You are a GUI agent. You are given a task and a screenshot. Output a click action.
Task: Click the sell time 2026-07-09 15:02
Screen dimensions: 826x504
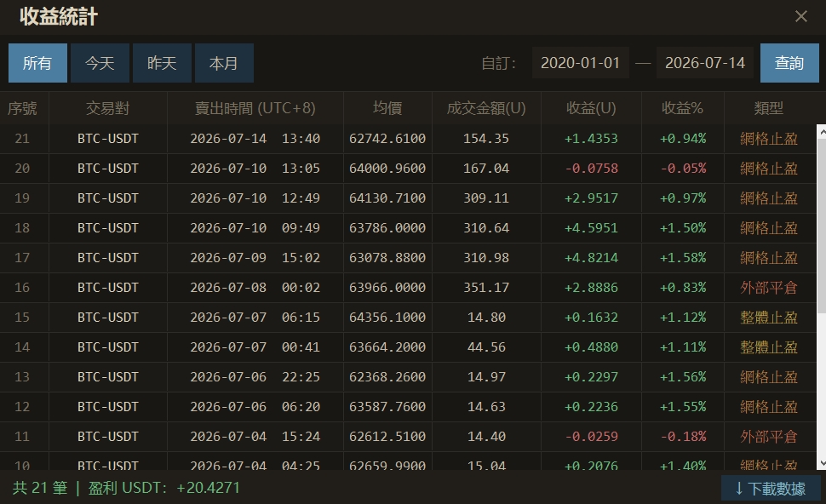click(x=255, y=257)
